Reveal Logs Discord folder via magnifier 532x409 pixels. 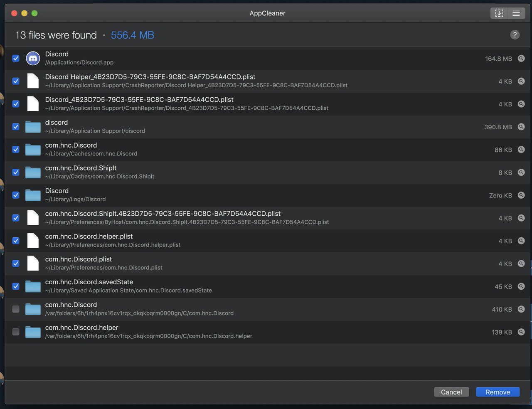521,195
